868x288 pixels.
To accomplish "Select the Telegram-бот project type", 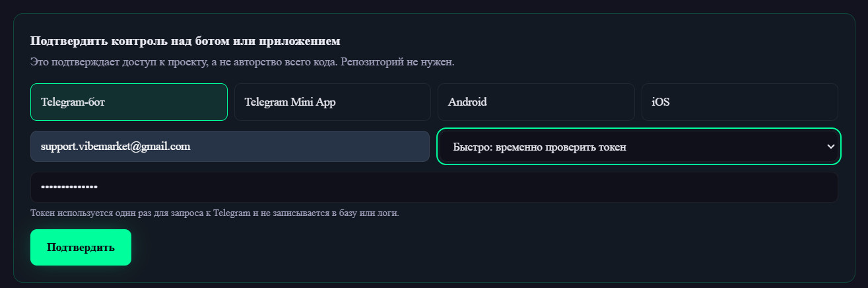I will pyautogui.click(x=129, y=102).
